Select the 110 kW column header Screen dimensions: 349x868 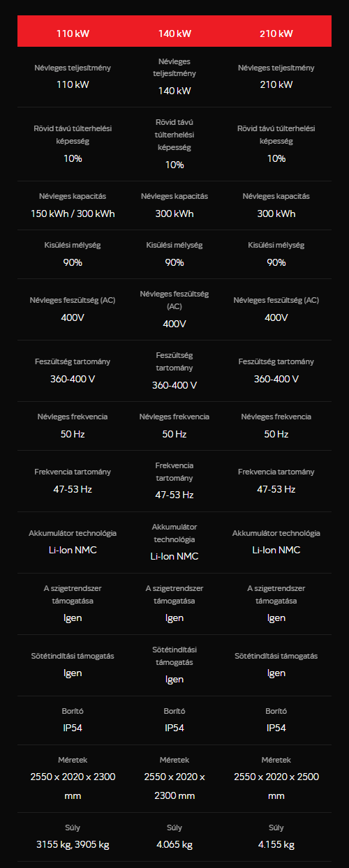(73, 33)
